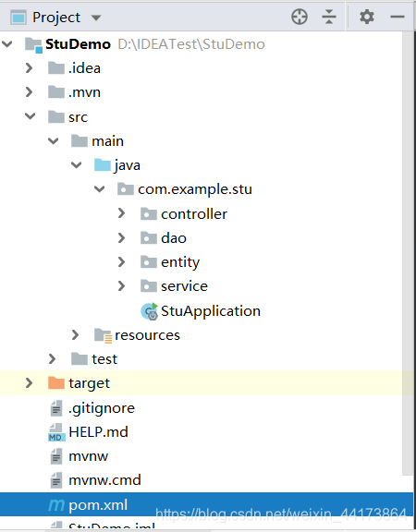Click the main folder icon
Viewport: 416px width, 532px height.
point(80,140)
